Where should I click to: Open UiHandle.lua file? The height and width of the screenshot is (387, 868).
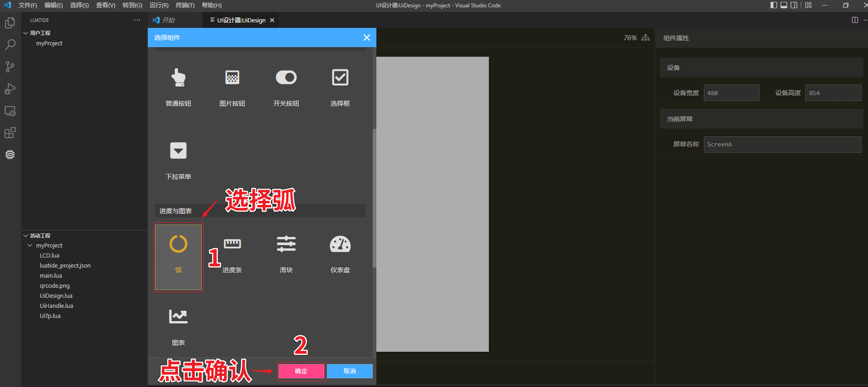tap(56, 306)
